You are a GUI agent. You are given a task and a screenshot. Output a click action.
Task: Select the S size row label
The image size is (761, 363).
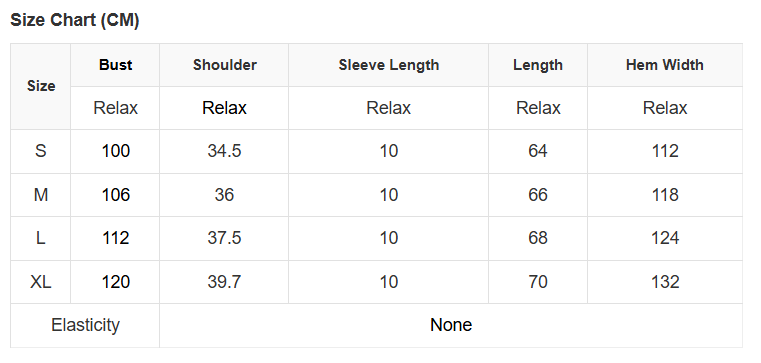(41, 151)
